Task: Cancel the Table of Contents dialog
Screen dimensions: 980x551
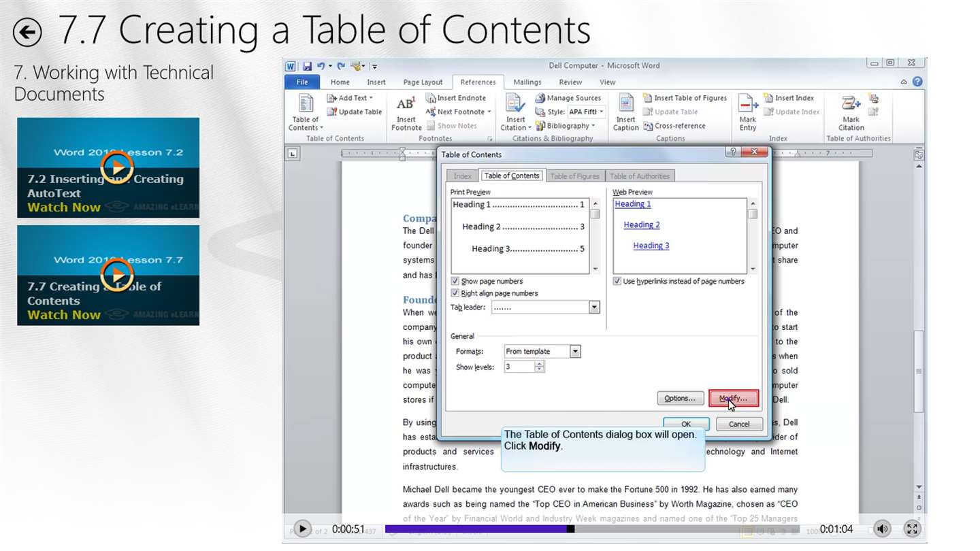Action: pos(739,424)
